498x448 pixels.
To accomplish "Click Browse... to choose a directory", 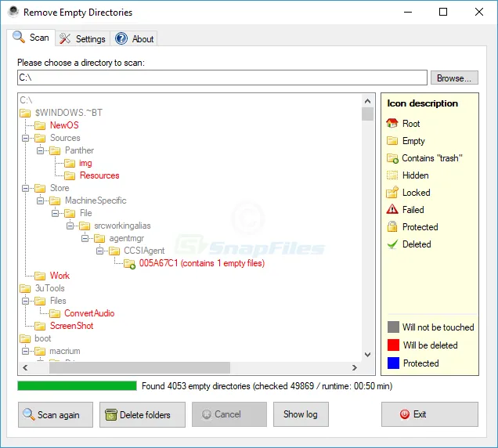I will click(x=454, y=78).
